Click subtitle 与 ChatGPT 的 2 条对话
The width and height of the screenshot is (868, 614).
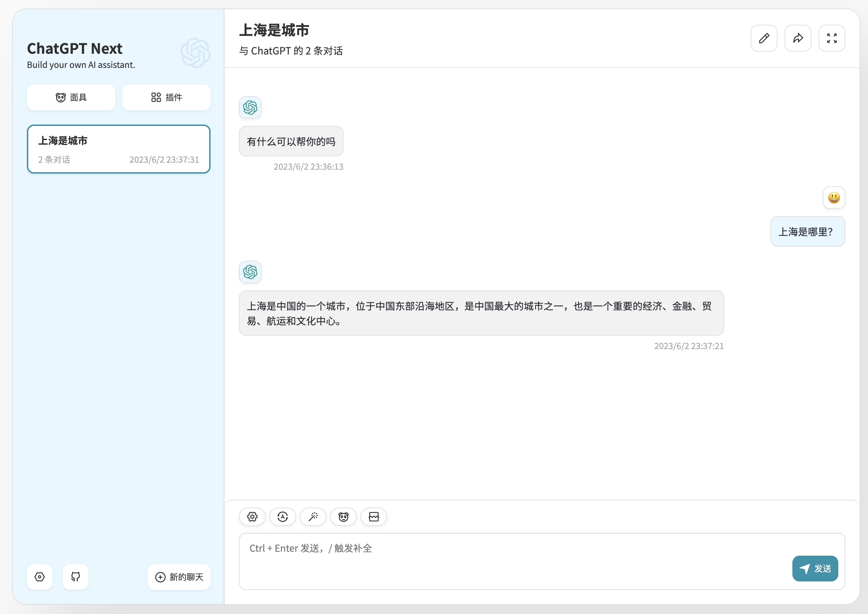coord(291,51)
